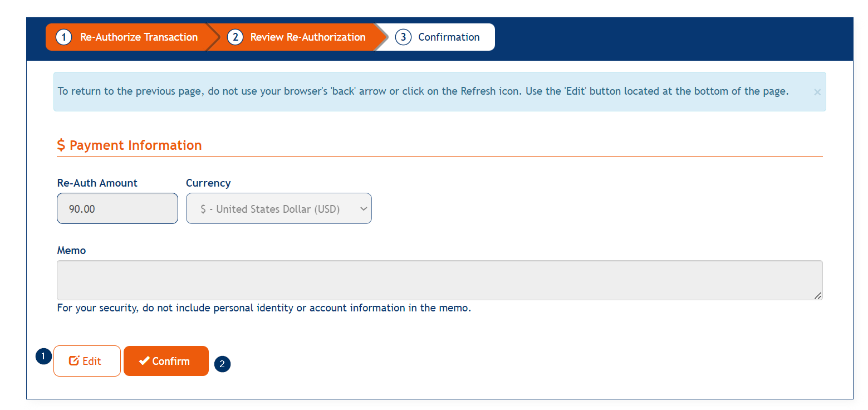The width and height of the screenshot is (868, 410).
Task: Click the checkmark icon on Confirm
Action: pyautogui.click(x=144, y=361)
